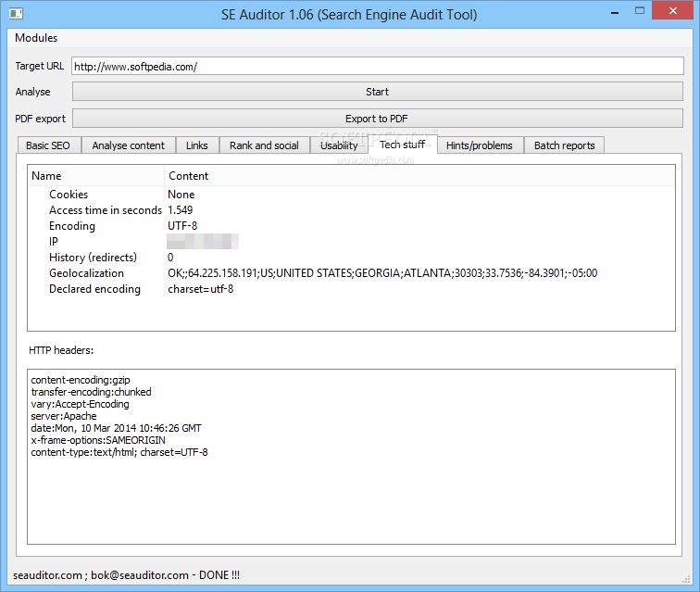This screenshot has height=592, width=700.
Task: Click the charset=utf-8 value
Action: coord(200,289)
